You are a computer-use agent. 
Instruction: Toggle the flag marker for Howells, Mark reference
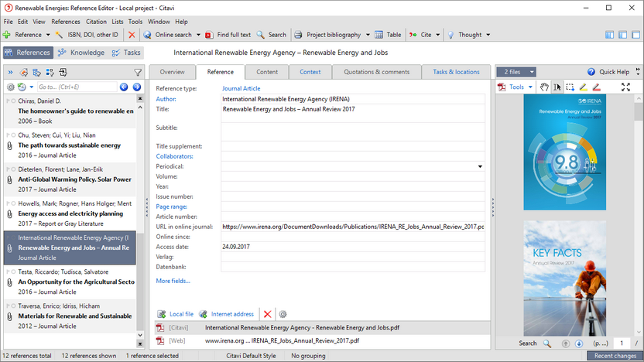(9, 203)
